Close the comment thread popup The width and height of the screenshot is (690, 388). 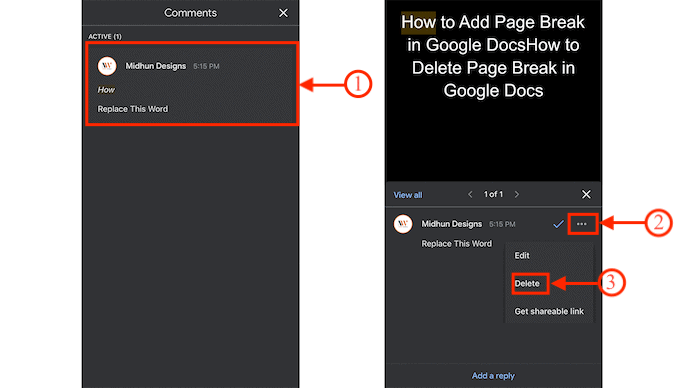(586, 194)
